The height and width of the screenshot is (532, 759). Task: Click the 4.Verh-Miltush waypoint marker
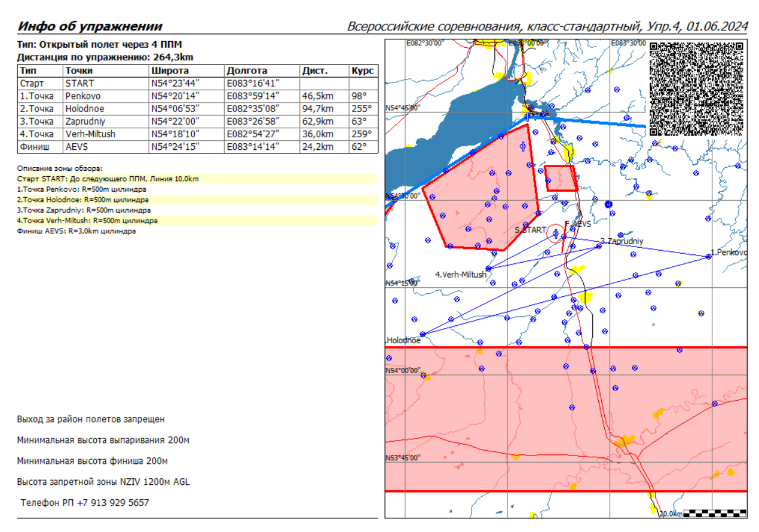488,269
